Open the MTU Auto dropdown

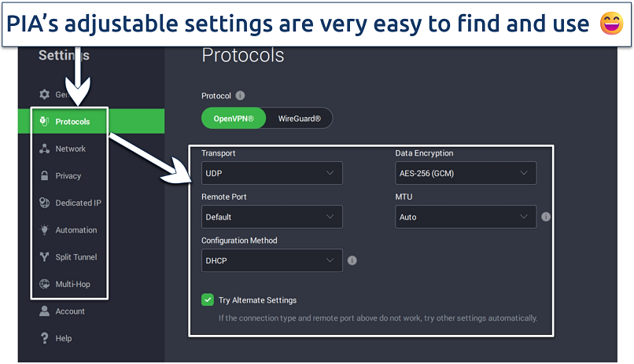(465, 217)
